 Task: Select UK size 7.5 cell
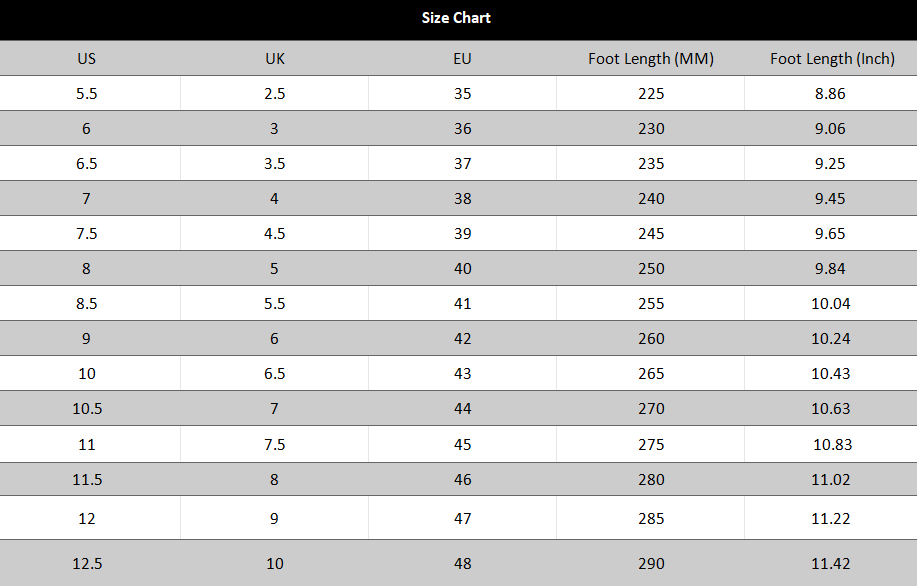[x=275, y=444]
